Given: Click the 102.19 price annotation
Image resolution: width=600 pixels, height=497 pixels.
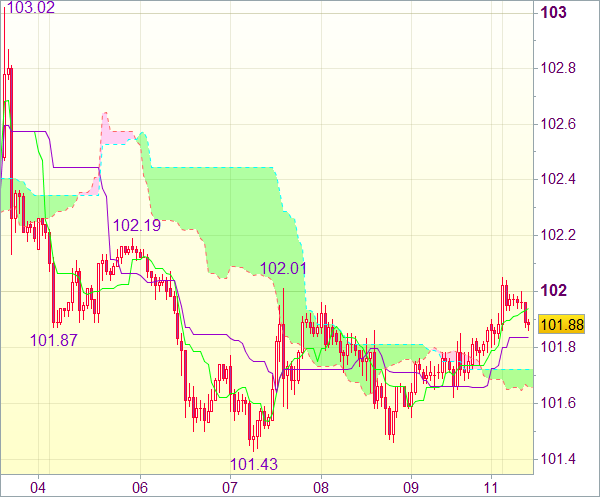Looking at the screenshot, I should [x=137, y=225].
